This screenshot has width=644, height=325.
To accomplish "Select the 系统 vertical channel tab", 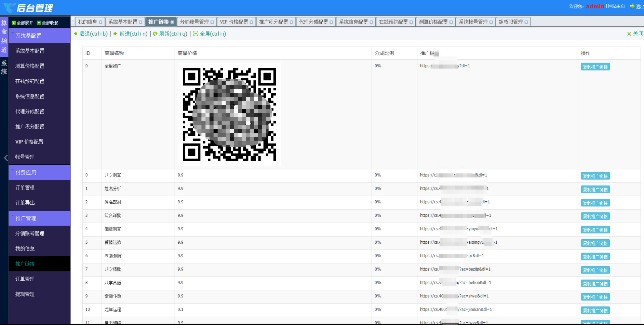I will [4, 68].
